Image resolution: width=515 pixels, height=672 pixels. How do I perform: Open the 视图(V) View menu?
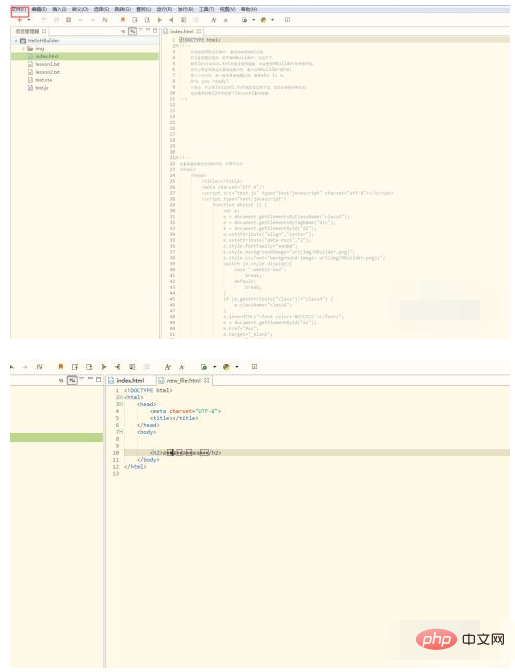(x=228, y=9)
